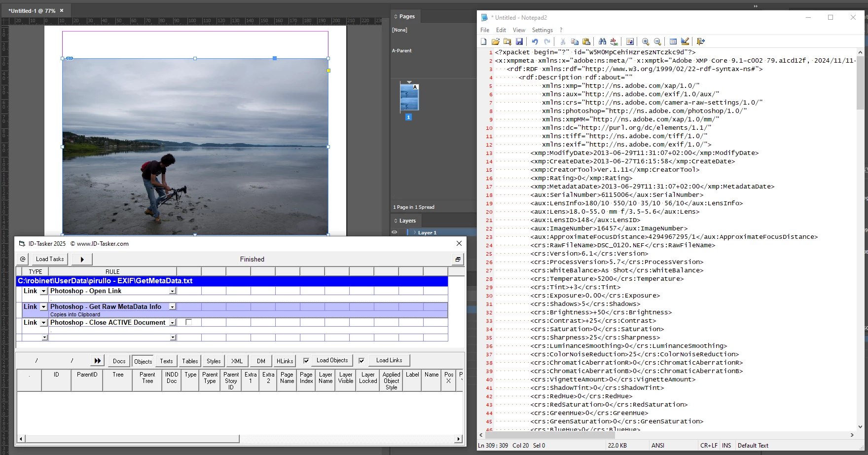The width and height of the screenshot is (868, 455).
Task: Click the Open file folder icon in Notepad2
Action: point(496,41)
